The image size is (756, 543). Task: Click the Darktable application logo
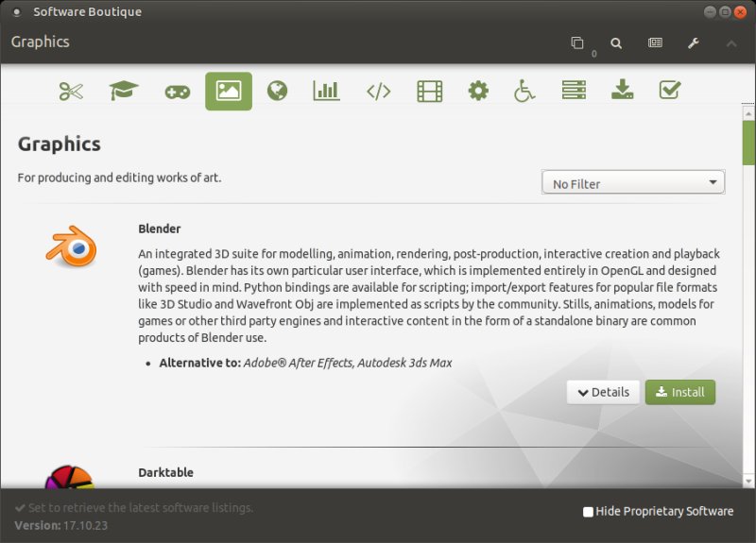(69, 477)
